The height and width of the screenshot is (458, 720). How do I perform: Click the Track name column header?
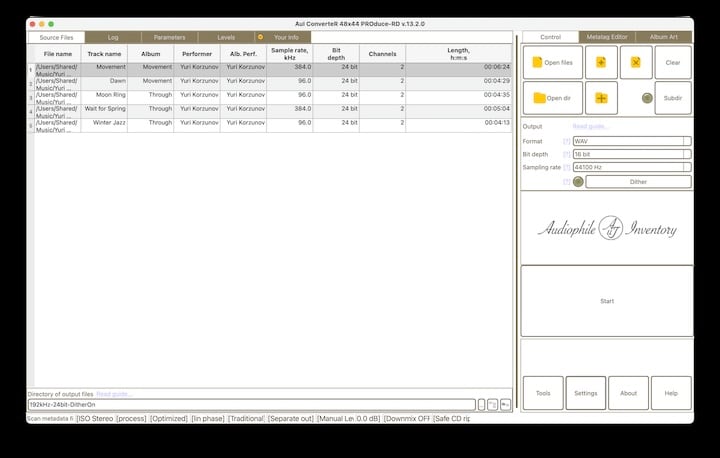point(104,54)
